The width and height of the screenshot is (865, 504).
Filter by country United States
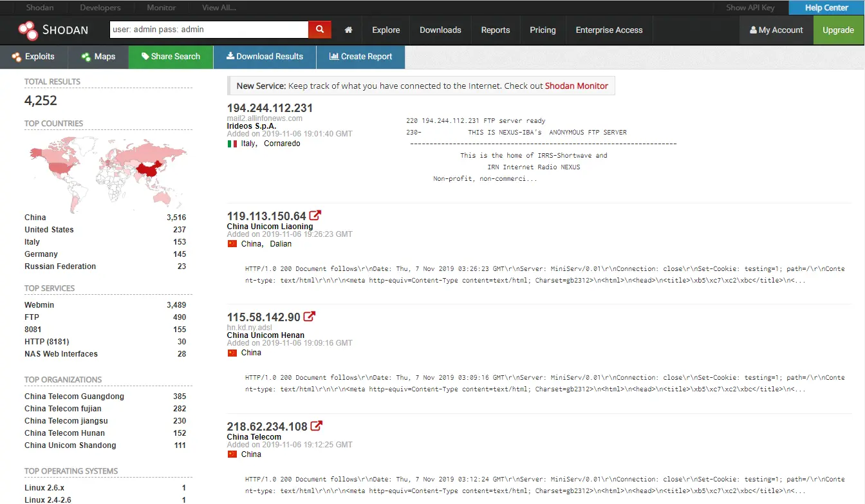49,230
